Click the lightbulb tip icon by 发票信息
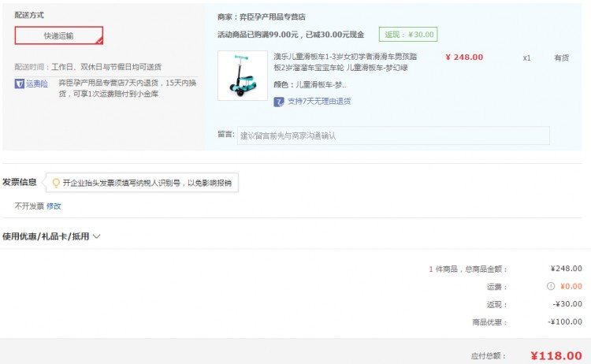The width and height of the screenshot is (591, 364). point(56,183)
